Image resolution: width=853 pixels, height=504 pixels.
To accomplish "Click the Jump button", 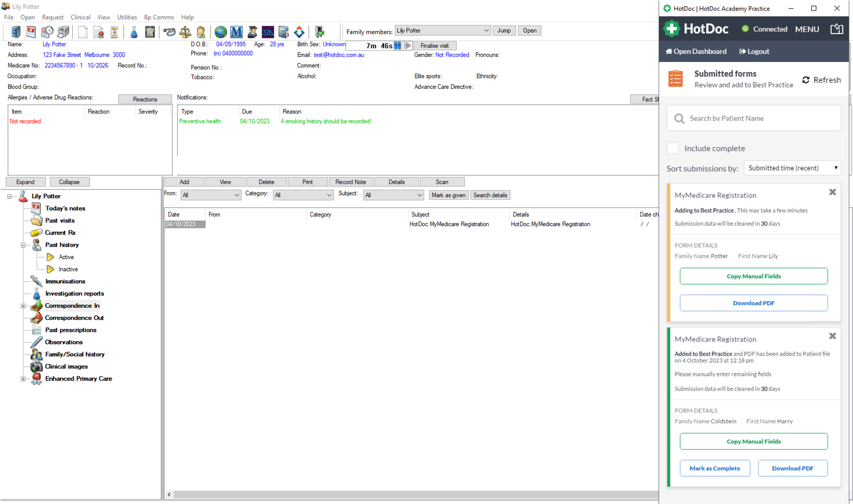I will pos(504,30).
